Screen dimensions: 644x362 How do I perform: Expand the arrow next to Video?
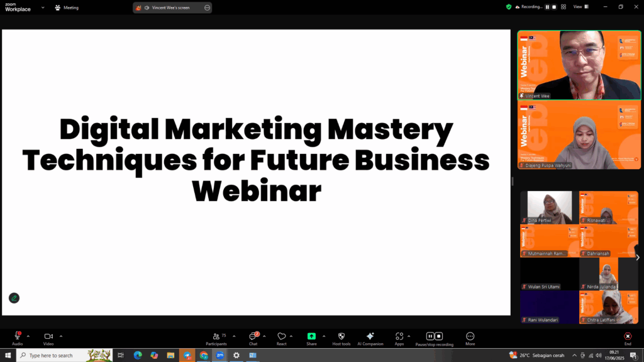click(61, 336)
